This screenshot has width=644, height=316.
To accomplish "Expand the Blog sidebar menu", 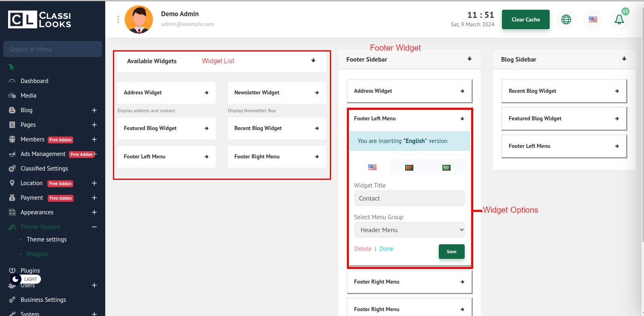I will (x=94, y=110).
